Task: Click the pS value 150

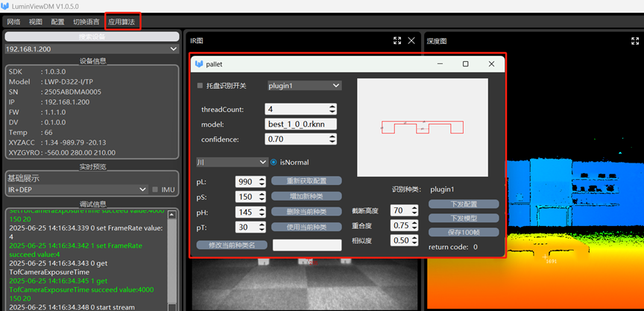Action: point(247,197)
